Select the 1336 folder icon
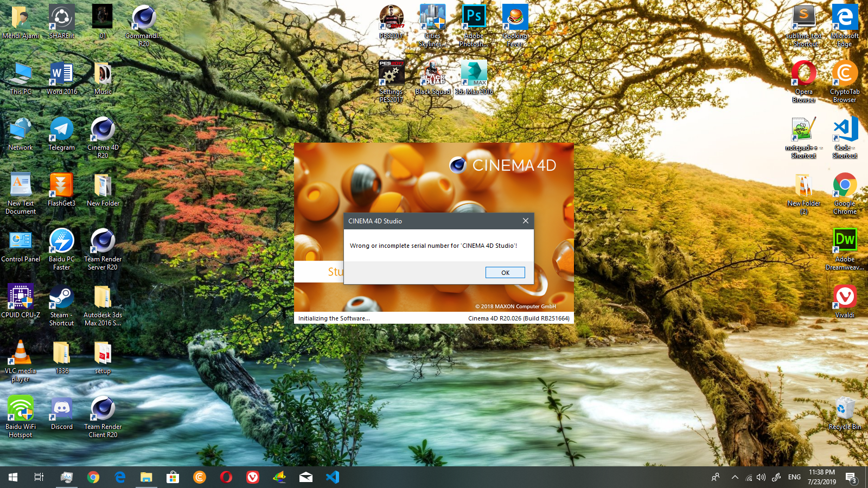 pyautogui.click(x=62, y=357)
